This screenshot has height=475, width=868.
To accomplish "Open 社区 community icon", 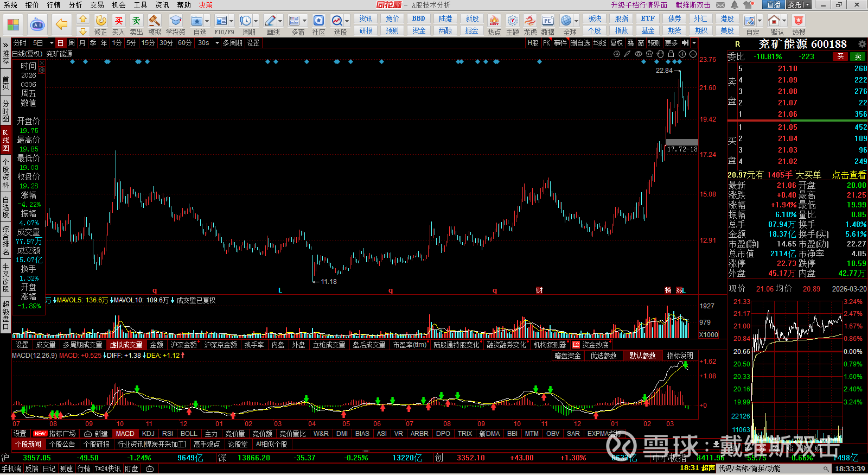I will pos(319,21).
